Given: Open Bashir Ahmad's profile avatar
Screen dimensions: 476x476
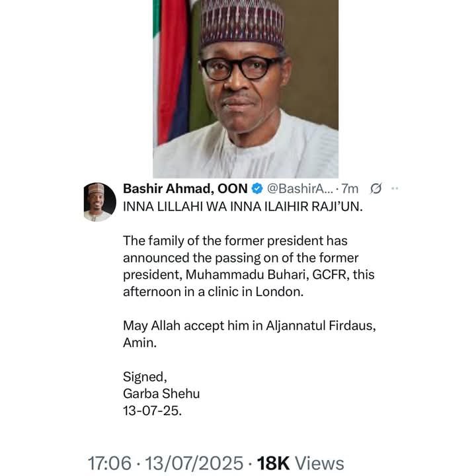Looking at the screenshot, I should pyautogui.click(x=100, y=202).
